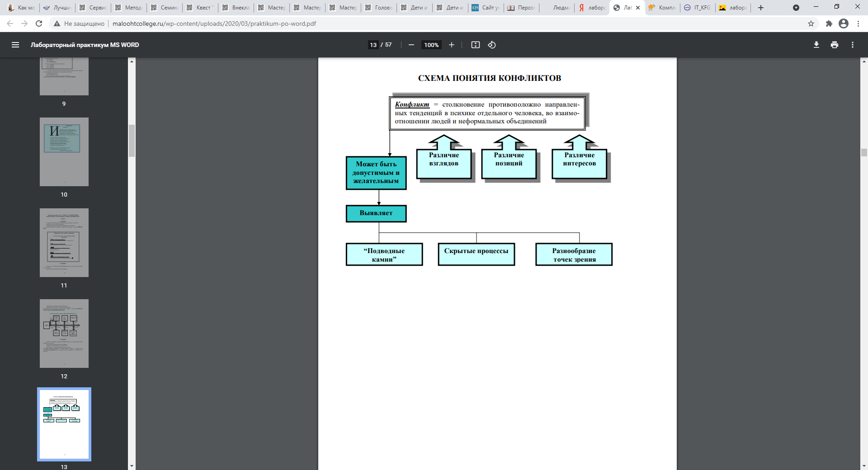
Task: Fit PDF to page icon
Action: tap(476, 45)
